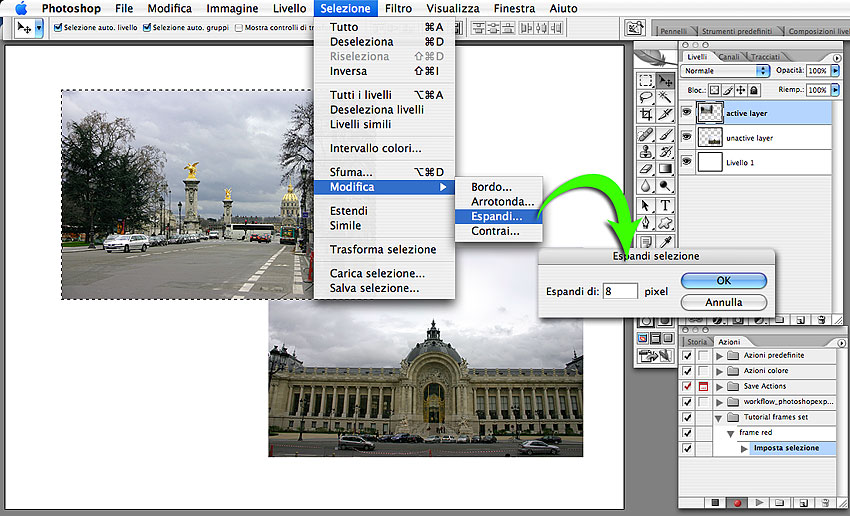
Task: Select the Crop tool
Action: coord(646,114)
